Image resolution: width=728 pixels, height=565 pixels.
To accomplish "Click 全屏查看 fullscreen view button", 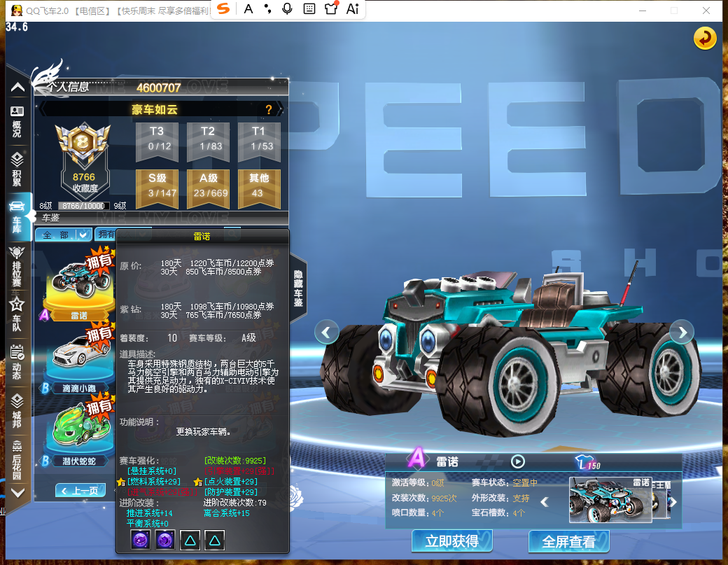I will tap(568, 541).
